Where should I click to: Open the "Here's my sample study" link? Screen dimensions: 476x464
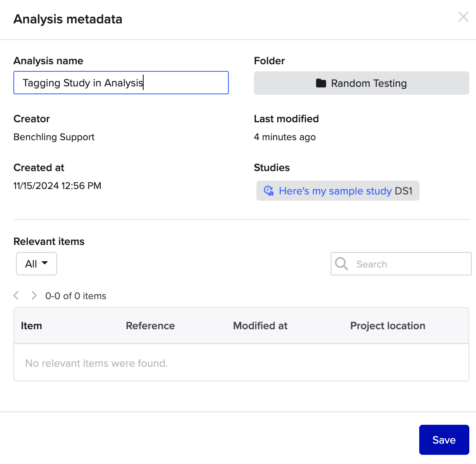click(x=335, y=191)
